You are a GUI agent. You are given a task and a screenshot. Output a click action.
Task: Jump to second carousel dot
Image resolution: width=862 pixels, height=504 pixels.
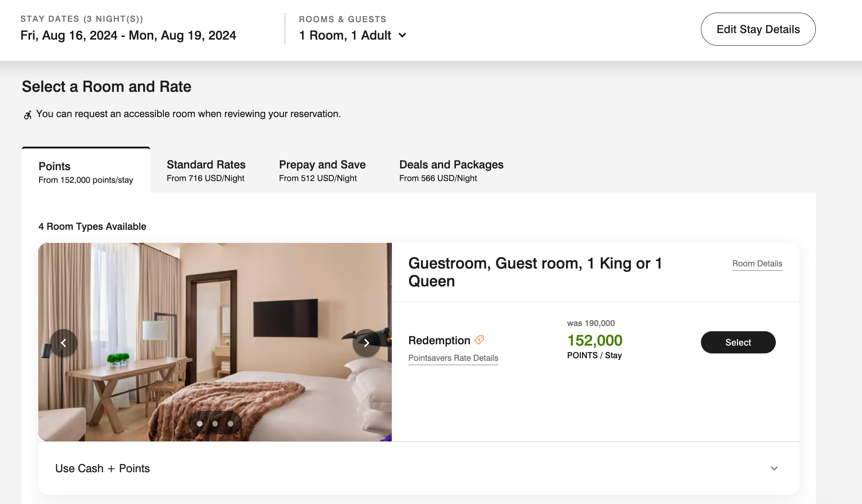pyautogui.click(x=215, y=423)
